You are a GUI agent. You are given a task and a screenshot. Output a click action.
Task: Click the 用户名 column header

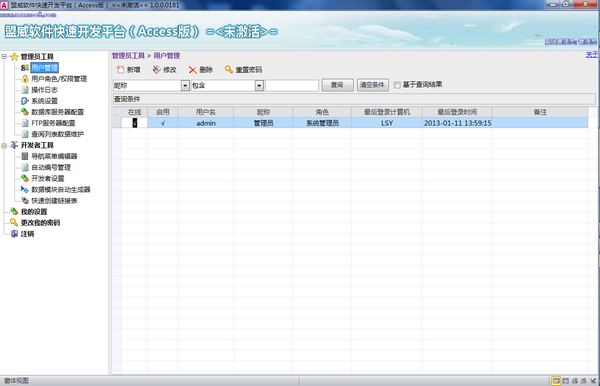point(205,112)
